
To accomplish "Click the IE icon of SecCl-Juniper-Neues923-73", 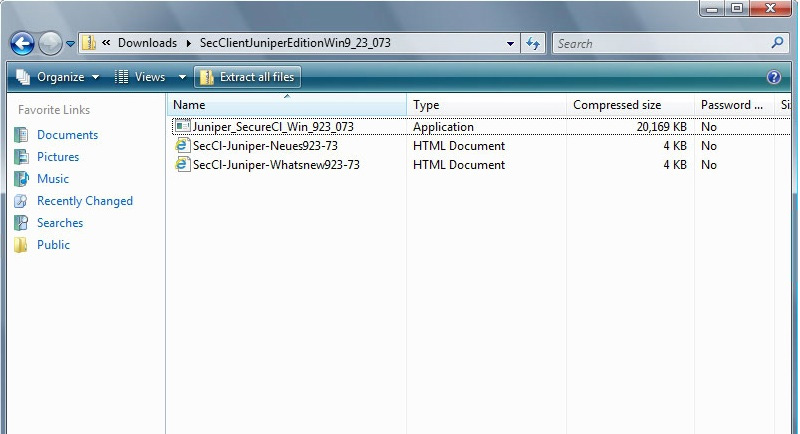I will coord(182,145).
